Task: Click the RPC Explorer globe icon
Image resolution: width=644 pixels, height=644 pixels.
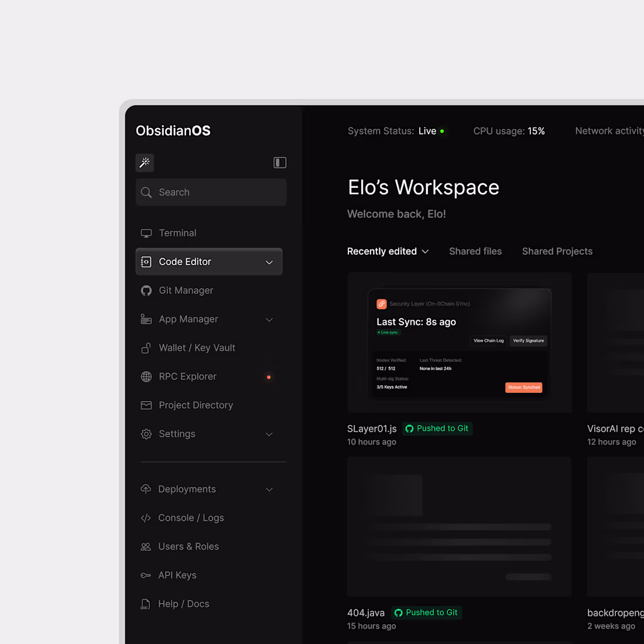Action: [146, 376]
